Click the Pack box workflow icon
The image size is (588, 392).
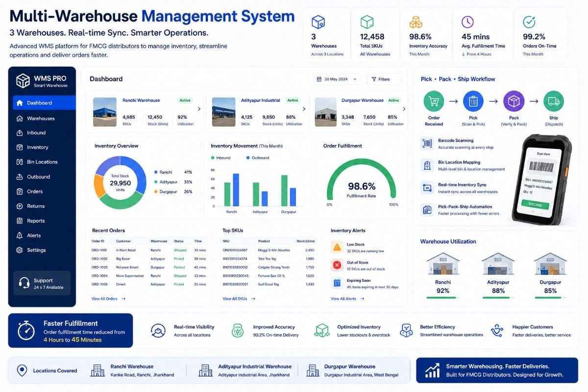(514, 101)
